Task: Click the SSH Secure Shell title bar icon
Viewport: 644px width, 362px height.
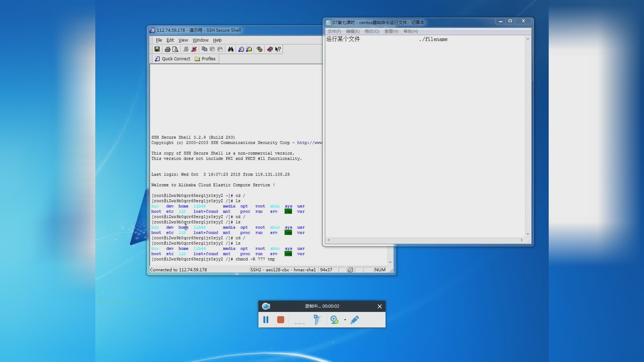Action: [x=152, y=30]
